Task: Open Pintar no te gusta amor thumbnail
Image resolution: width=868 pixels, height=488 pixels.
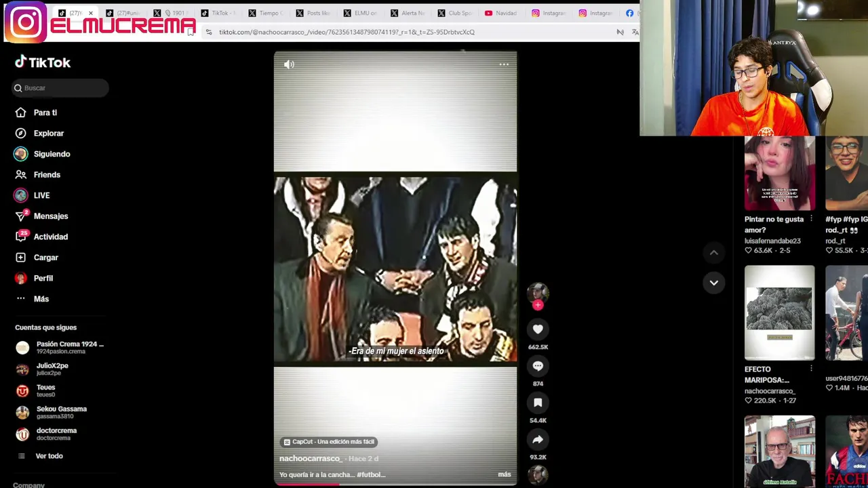Action: pyautogui.click(x=779, y=174)
